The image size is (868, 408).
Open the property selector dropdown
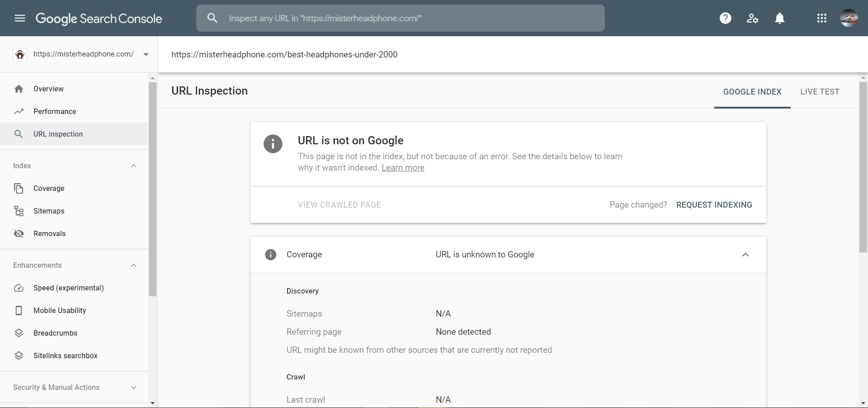pyautogui.click(x=146, y=54)
